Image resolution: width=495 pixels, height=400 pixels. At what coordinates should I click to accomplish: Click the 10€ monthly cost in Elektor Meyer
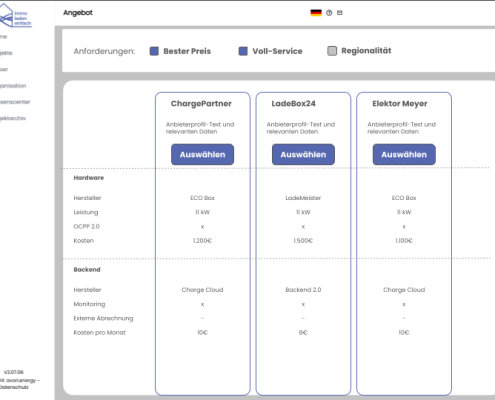tap(404, 333)
